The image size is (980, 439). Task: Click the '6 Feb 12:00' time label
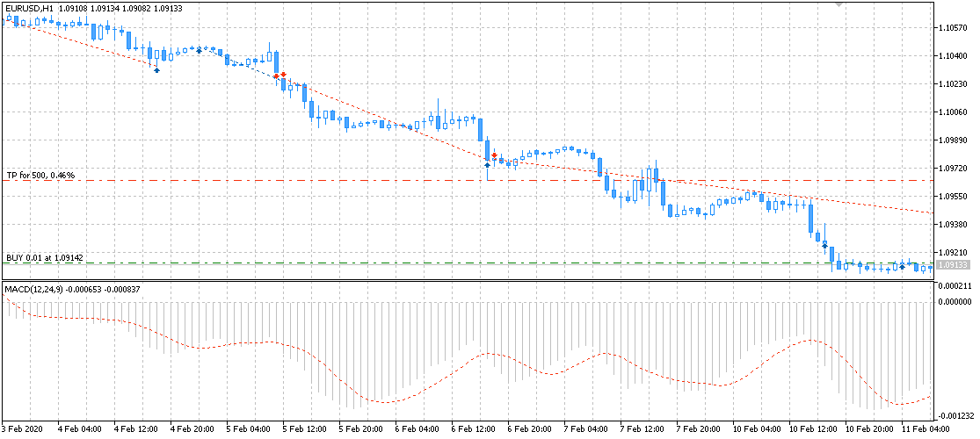[473, 429]
